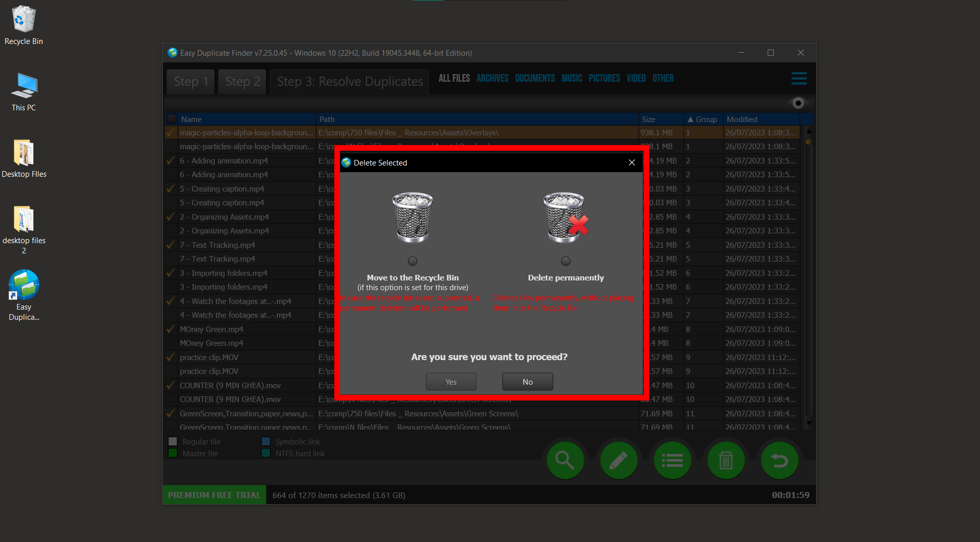Open the hamburger menu
This screenshot has height=542, width=980.
(799, 78)
